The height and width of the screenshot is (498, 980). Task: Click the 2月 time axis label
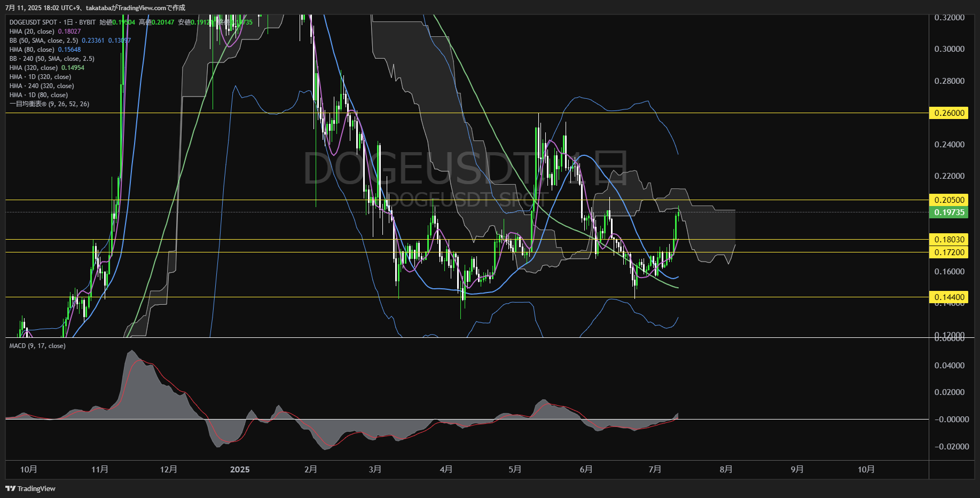coord(311,469)
